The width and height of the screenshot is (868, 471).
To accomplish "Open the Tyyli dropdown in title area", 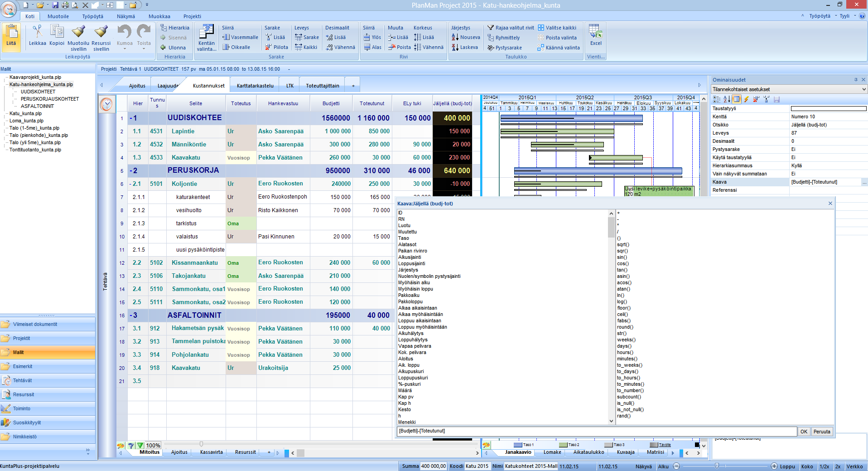I will tap(847, 16).
